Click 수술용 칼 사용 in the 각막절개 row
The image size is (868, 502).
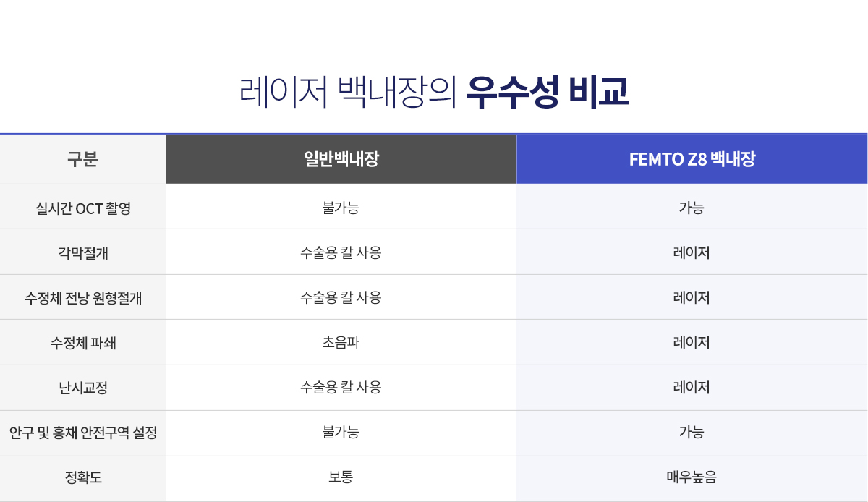coord(341,252)
